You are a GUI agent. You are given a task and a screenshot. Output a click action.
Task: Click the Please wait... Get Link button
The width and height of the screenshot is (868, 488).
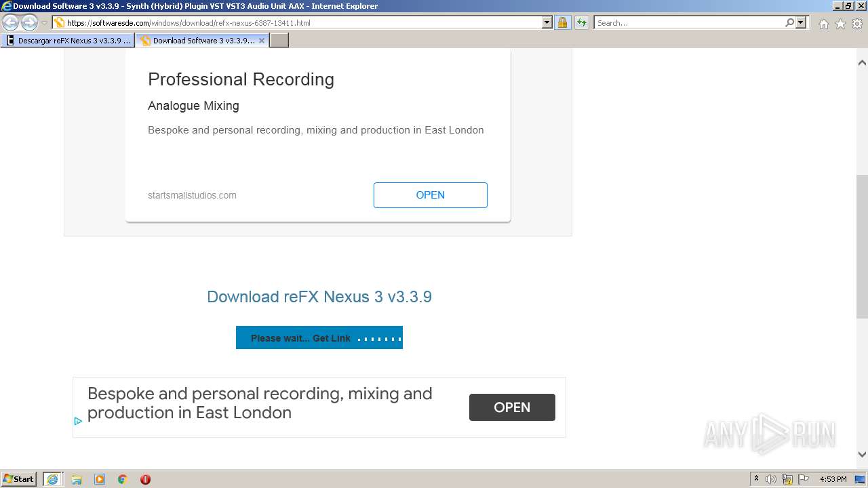319,338
